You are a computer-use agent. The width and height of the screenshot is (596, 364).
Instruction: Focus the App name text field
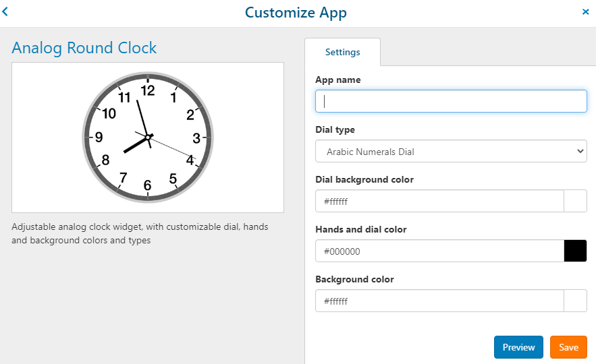[451, 101]
